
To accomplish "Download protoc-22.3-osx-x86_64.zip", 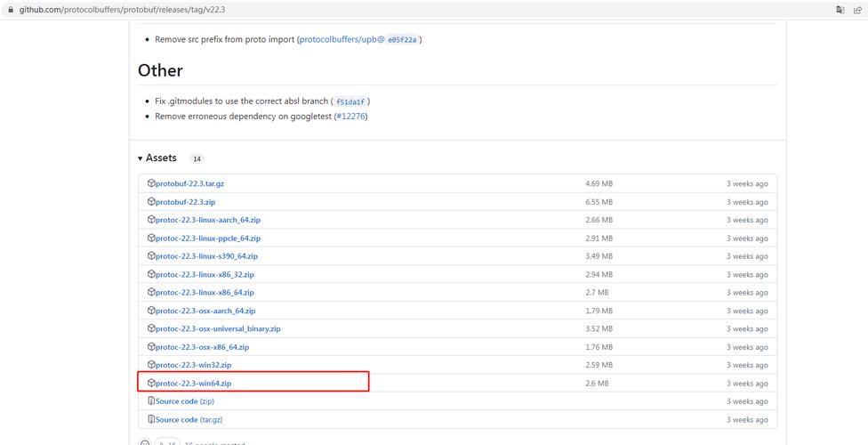I will click(203, 347).
